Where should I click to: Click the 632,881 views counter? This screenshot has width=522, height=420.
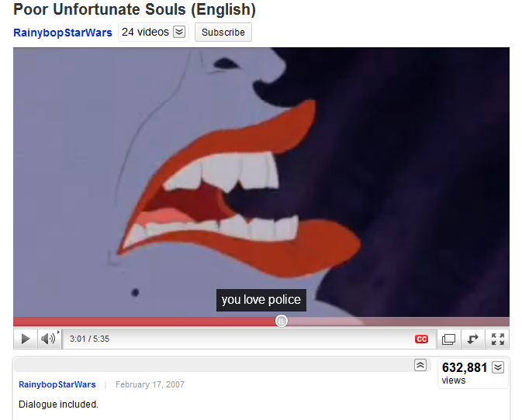pyautogui.click(x=464, y=373)
